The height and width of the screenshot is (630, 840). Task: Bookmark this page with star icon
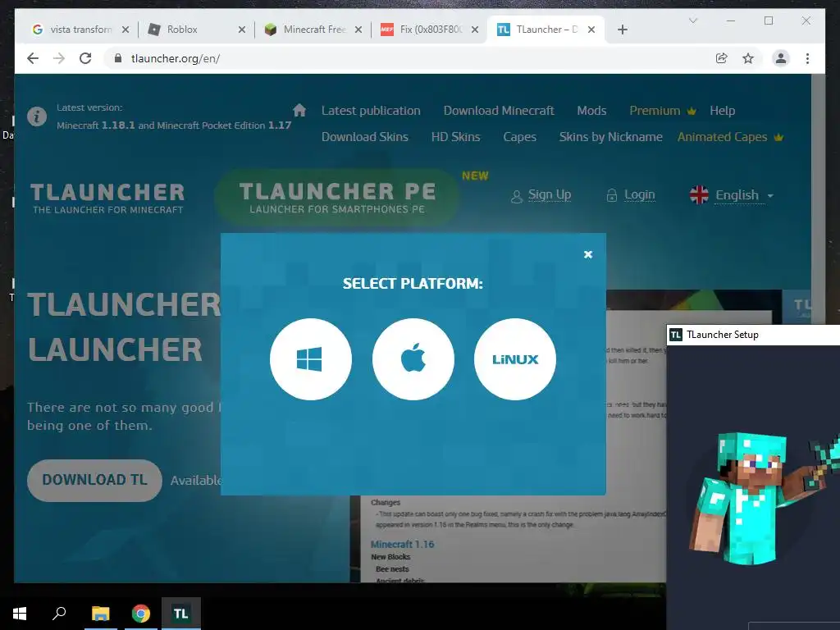click(748, 58)
